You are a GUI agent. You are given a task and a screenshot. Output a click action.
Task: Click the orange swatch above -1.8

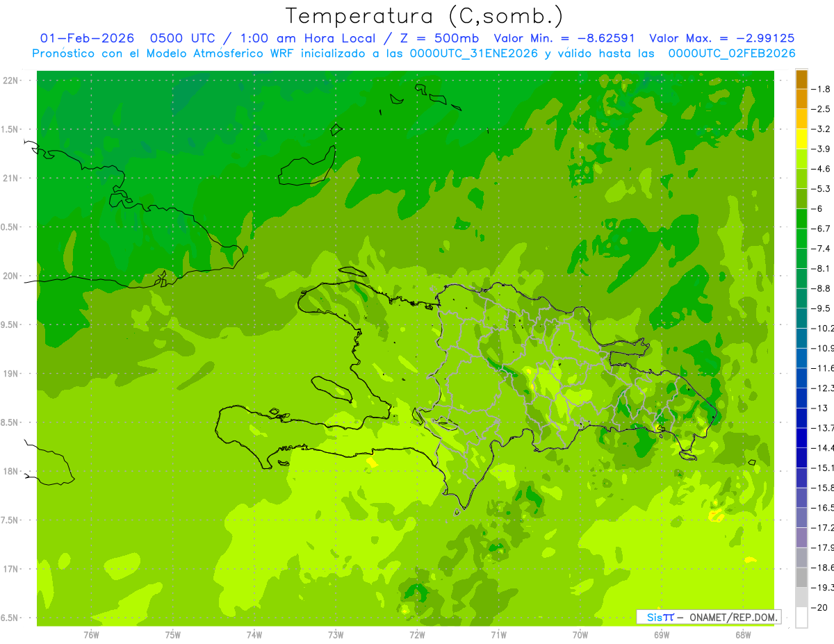tap(801, 79)
